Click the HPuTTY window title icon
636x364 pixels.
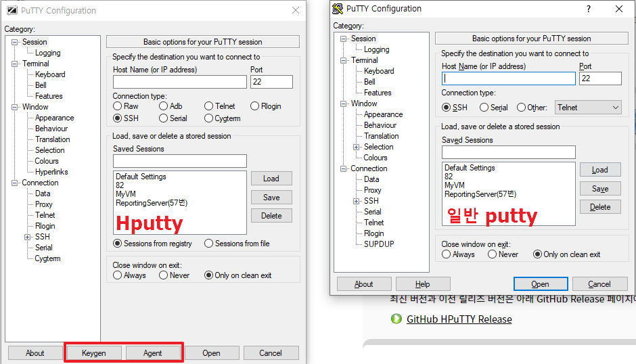pyautogui.click(x=12, y=11)
